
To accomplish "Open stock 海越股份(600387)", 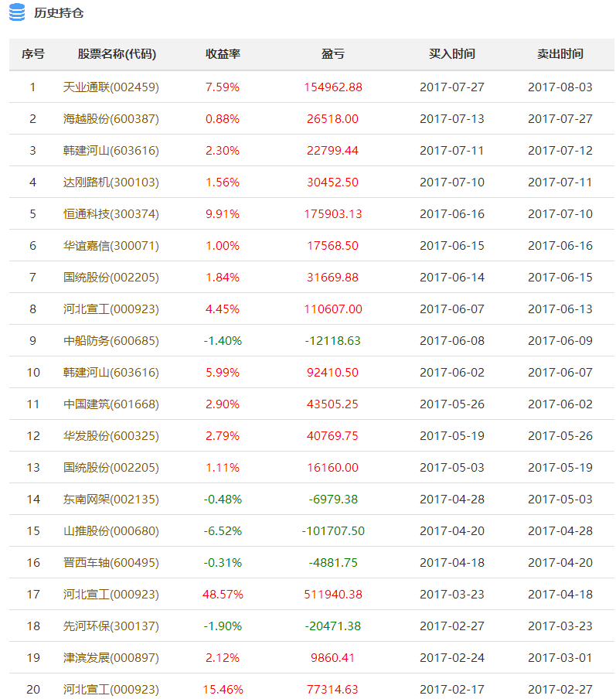I will coord(111,118).
